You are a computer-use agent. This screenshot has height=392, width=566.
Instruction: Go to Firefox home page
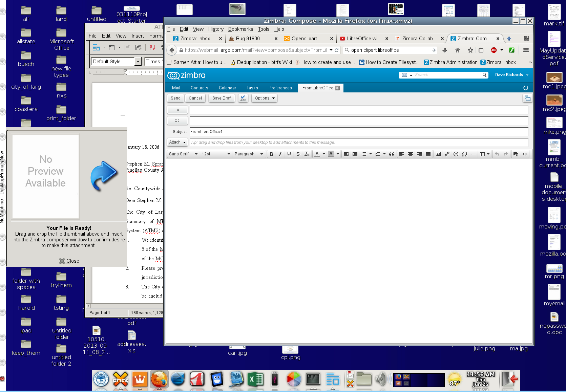[x=458, y=50]
